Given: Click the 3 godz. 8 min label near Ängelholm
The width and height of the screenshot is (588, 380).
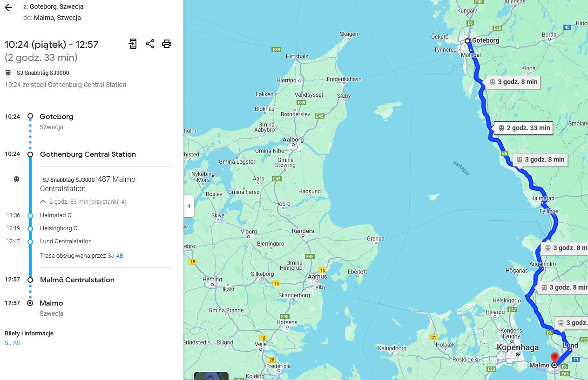Looking at the screenshot, I should [x=565, y=248].
